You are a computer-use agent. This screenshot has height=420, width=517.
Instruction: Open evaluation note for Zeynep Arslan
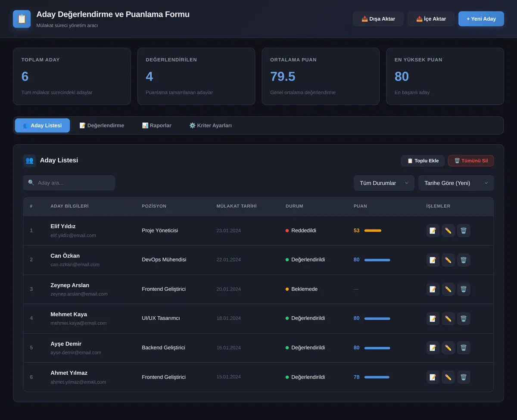pyautogui.click(x=433, y=289)
